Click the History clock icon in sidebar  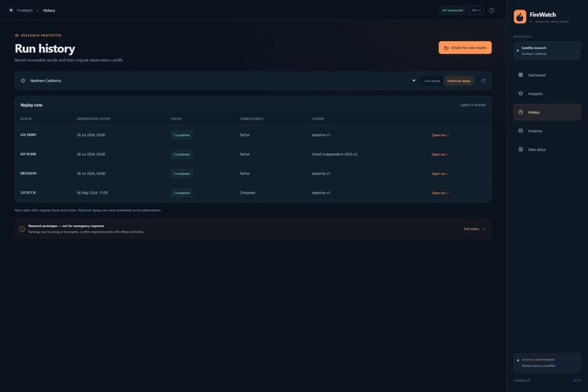[x=520, y=112]
